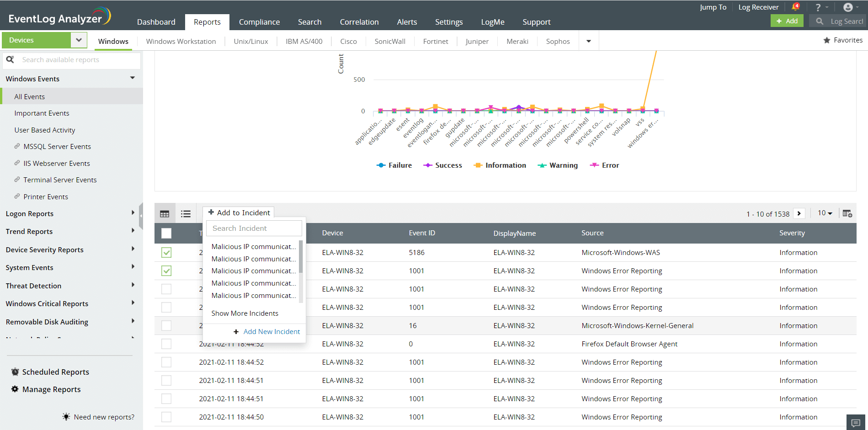
Task: Open the Scheduled Reports clock icon
Action: [x=15, y=372]
